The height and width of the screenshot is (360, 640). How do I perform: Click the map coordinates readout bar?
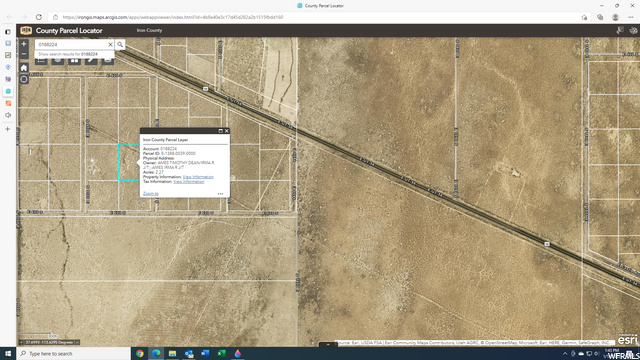tap(49, 342)
